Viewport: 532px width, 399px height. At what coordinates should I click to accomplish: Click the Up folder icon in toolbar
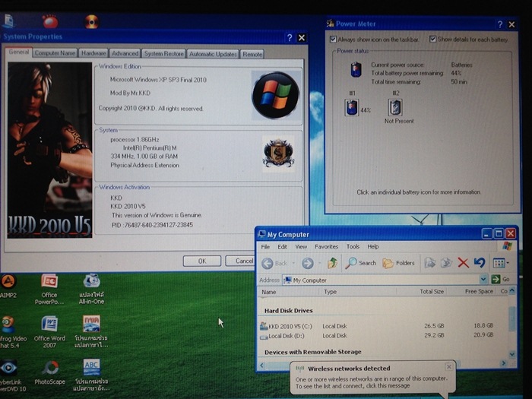point(332,263)
